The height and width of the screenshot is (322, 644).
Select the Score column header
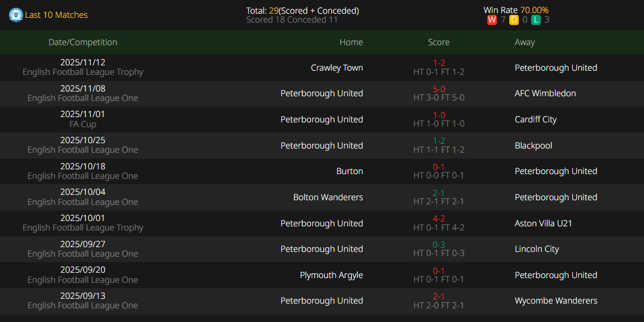(439, 42)
